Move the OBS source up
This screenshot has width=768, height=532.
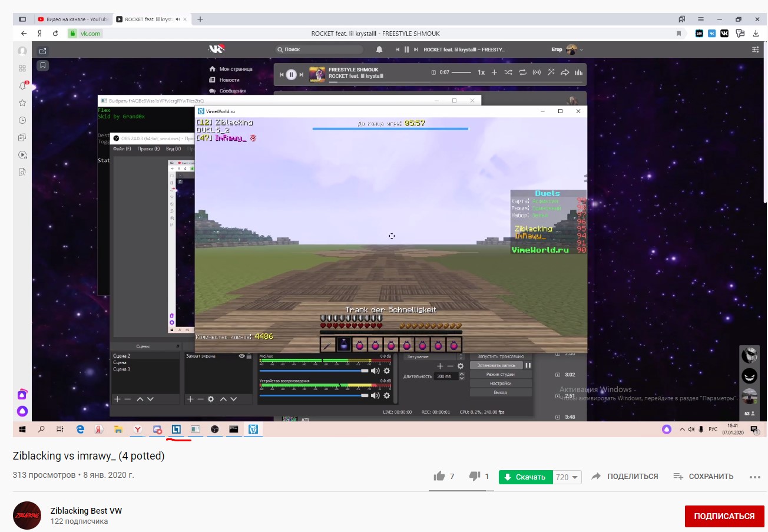click(x=223, y=399)
